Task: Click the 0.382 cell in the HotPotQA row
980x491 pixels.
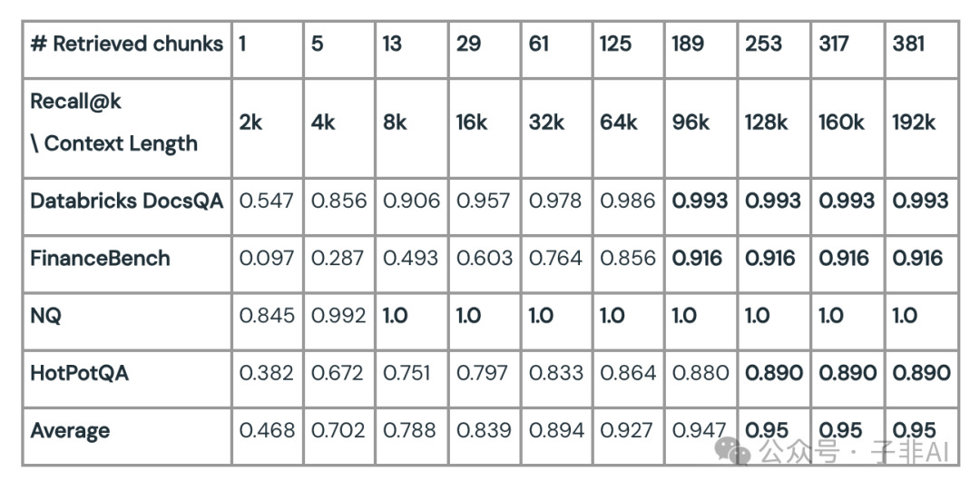Action: pyautogui.click(x=267, y=373)
